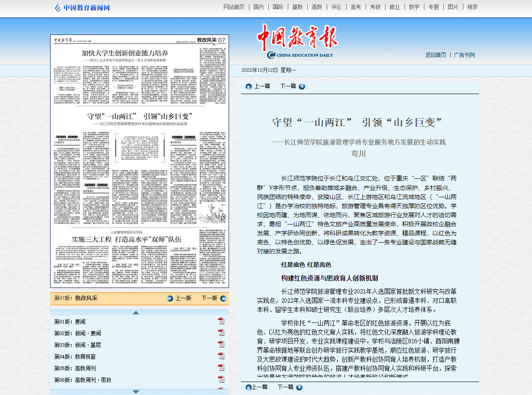The image size is (532, 395).
Task: Click the 返回首页 link
Action: point(436,55)
